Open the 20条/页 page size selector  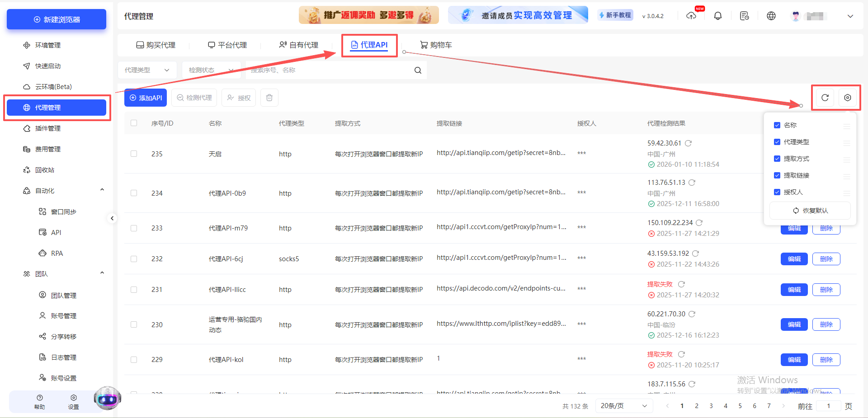pyautogui.click(x=623, y=406)
